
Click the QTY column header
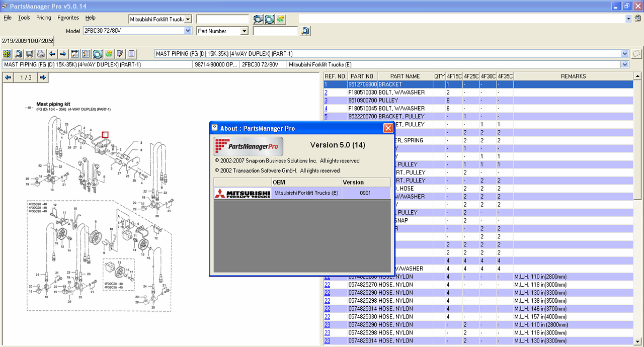click(439, 76)
